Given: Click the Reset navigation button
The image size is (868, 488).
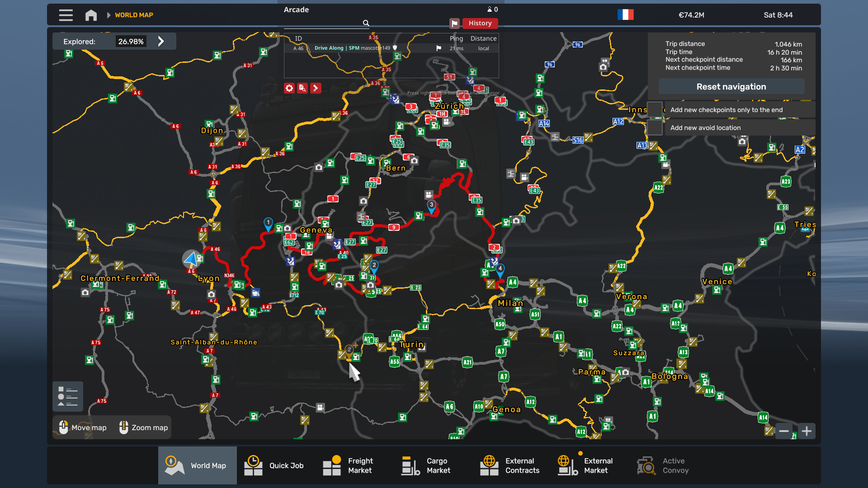Looking at the screenshot, I should click(x=731, y=87).
